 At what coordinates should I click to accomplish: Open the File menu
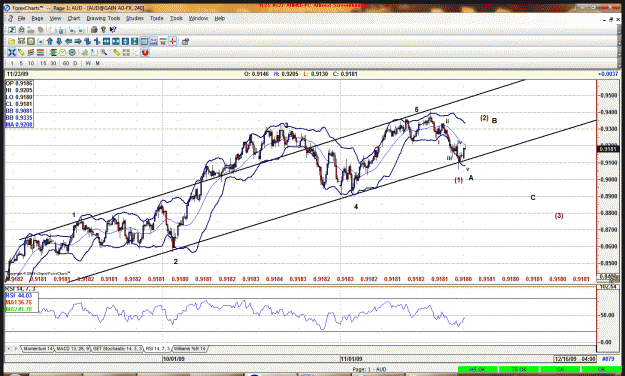21,18
